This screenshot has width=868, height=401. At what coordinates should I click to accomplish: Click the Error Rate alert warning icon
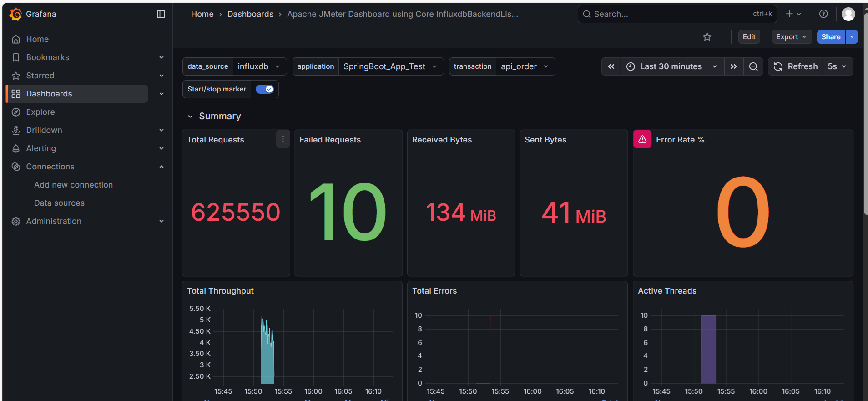[642, 139]
